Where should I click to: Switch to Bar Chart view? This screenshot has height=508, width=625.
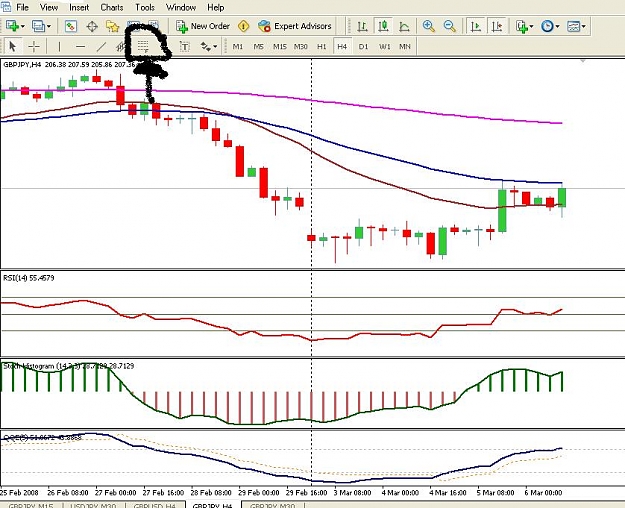[362, 26]
